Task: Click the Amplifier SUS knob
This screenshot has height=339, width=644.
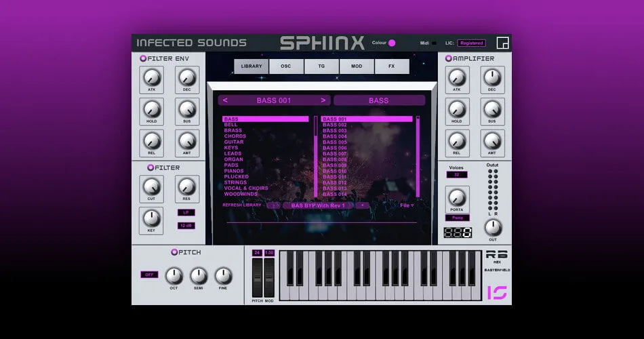Action: pos(492,109)
